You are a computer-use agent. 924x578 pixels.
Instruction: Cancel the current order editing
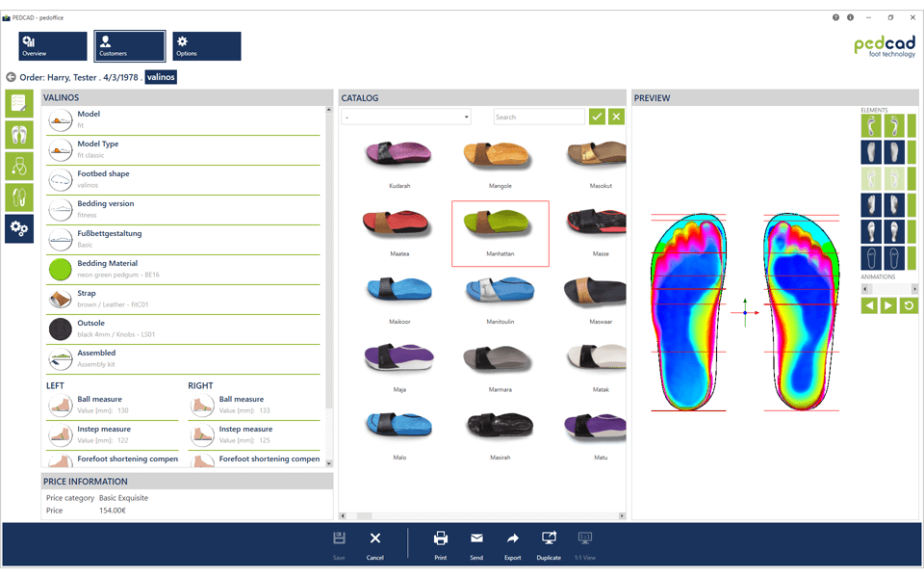(x=375, y=543)
